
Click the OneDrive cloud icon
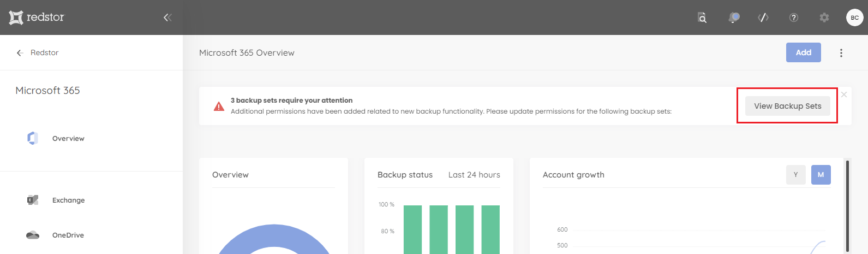coord(33,235)
